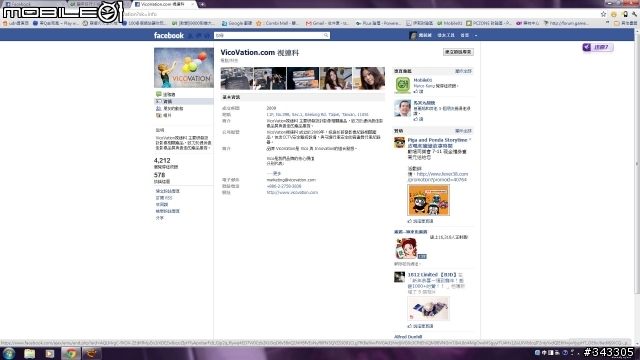Click the phone number +886-2-2750-3006
Image resolution: width=640 pixels, height=360 pixels.
click(x=284, y=186)
